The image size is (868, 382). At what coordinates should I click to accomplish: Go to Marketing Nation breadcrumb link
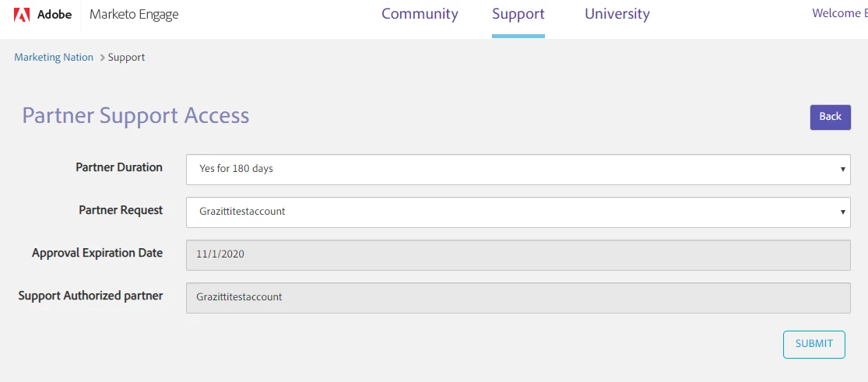point(54,57)
